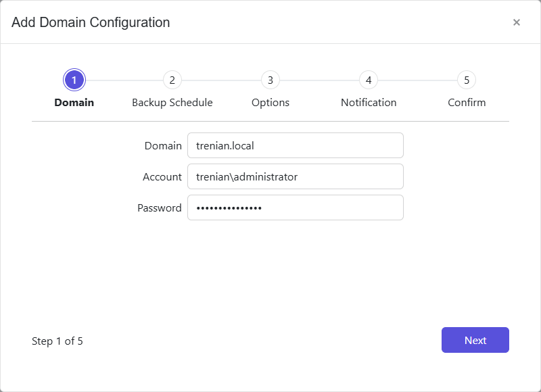Click step 2 Backup Schedule circle
541x392 pixels.
coord(172,79)
